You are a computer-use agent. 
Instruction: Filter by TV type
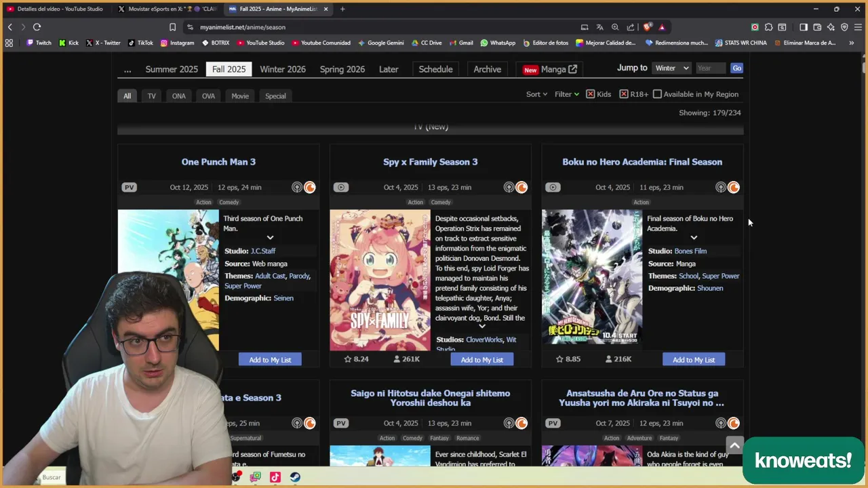(x=152, y=96)
